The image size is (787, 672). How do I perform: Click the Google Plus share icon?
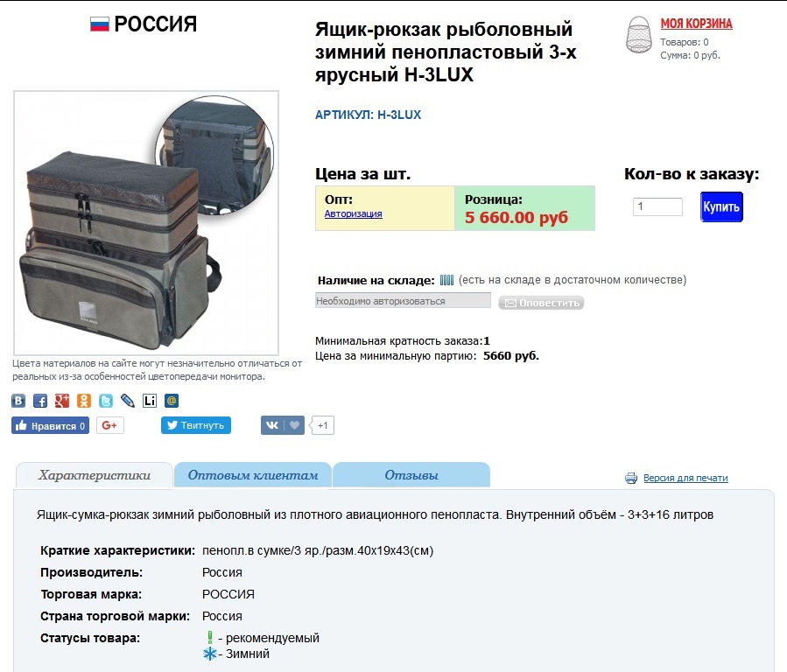pos(62,400)
